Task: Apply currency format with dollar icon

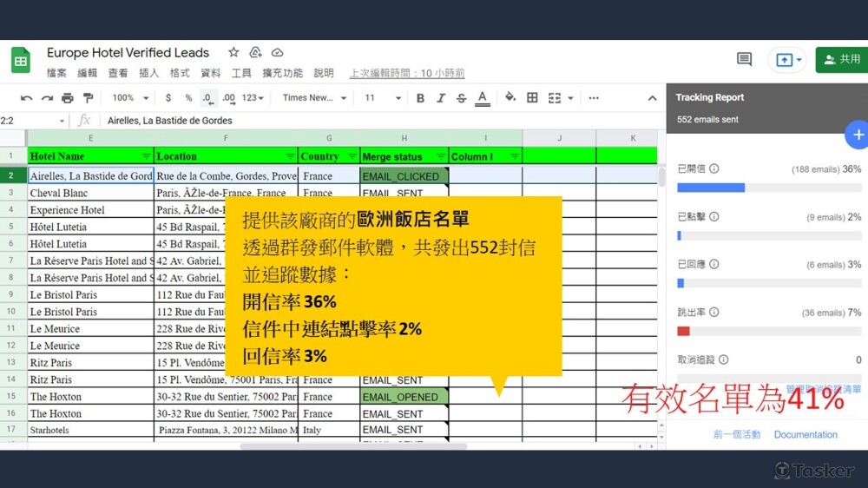Action: tap(168, 98)
